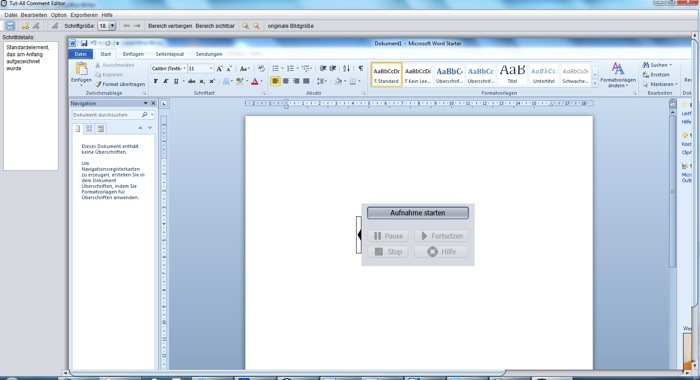Click the Aufnahme starten button
Viewport: 700px width, 380px height.
point(418,213)
